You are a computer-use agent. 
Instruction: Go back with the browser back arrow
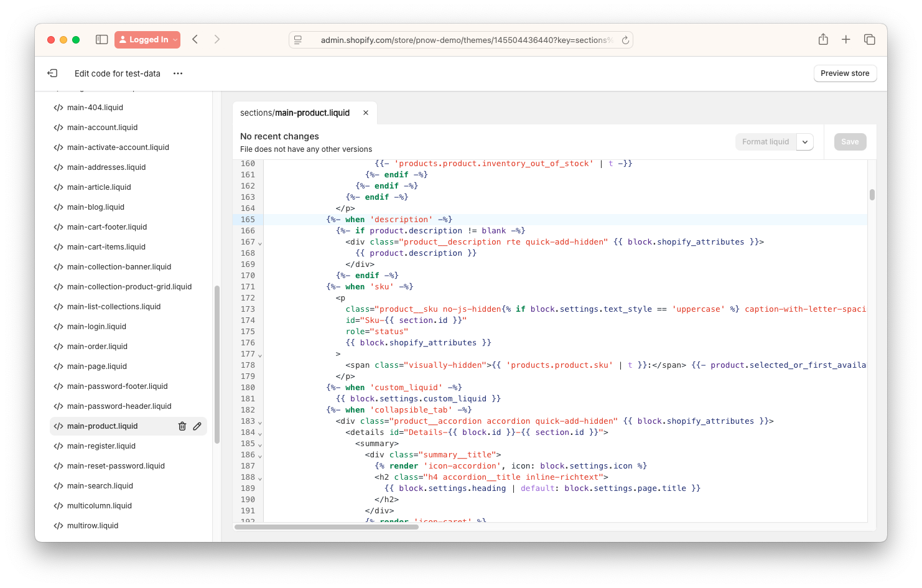195,39
